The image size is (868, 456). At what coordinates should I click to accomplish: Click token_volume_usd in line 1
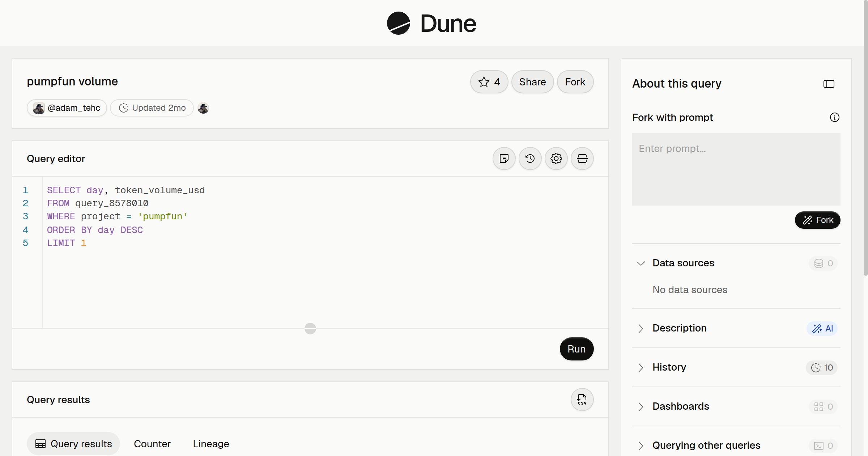coord(160,190)
